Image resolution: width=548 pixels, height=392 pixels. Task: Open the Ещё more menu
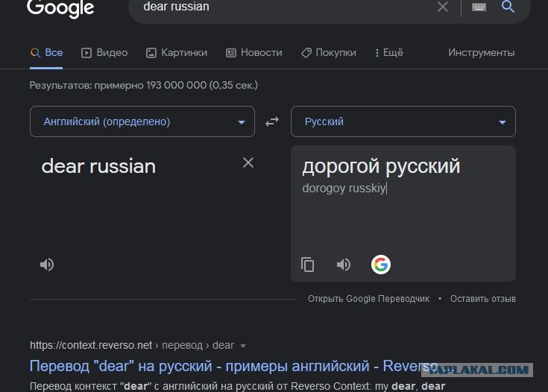point(389,53)
